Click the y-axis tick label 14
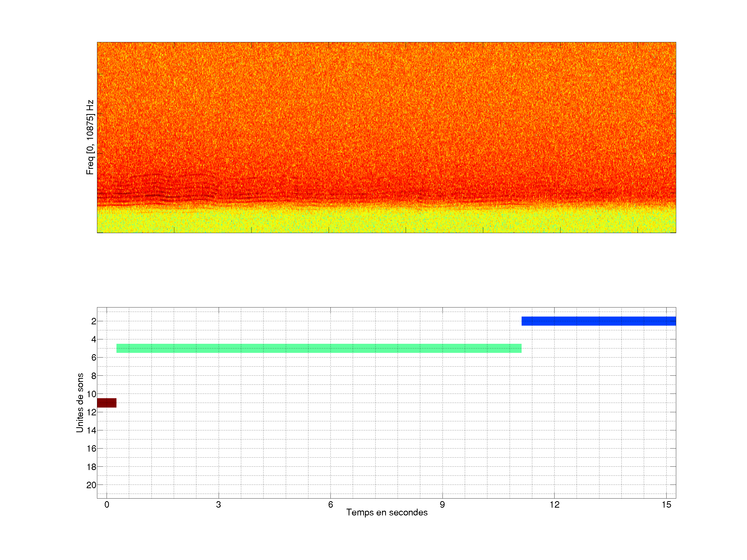Viewport: 747px width, 560px height. point(91,430)
